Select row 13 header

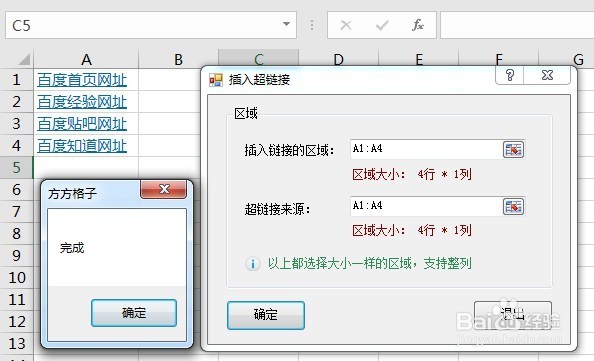pos(16,344)
